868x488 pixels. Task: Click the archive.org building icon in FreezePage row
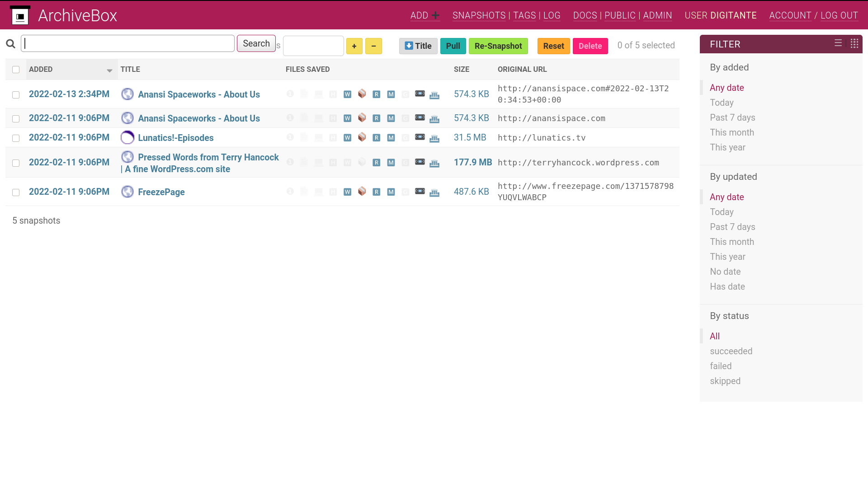tap(434, 192)
